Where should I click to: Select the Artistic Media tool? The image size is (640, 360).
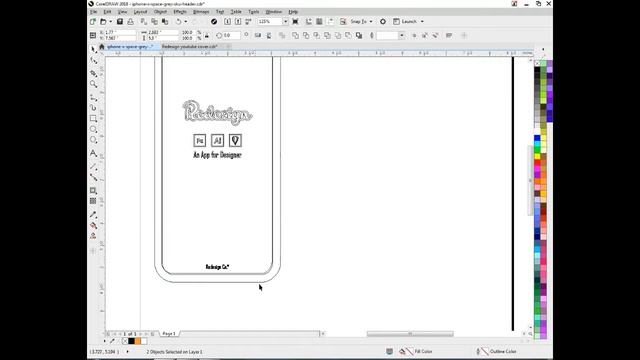coord(93,108)
